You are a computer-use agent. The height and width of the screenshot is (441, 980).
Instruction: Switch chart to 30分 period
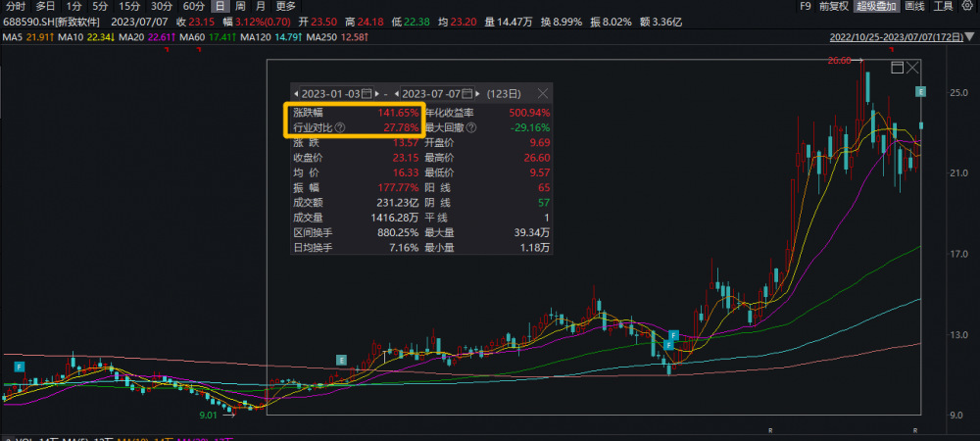tap(162, 6)
